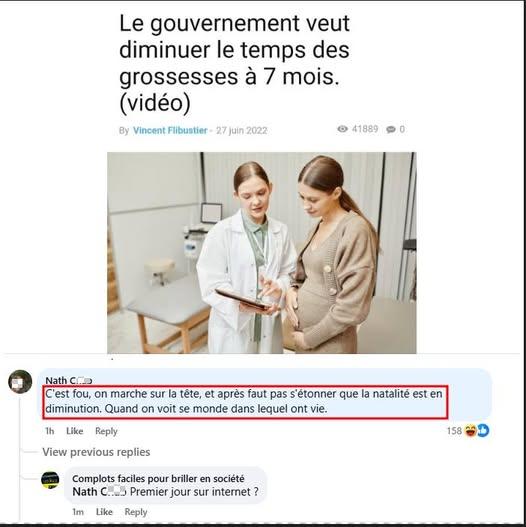Click the comment bubble icon
This screenshot has height=527, width=526.
pos(391,129)
